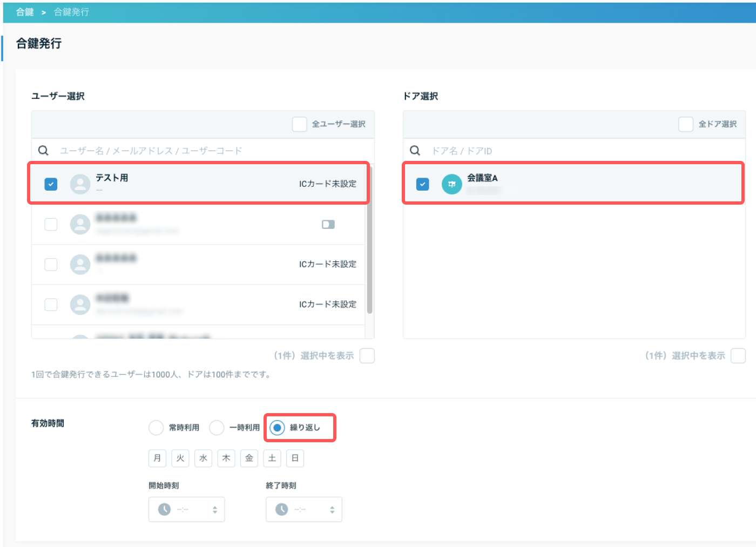Select the 一時利用 radio option
Screen dimensions: 756x547
pyautogui.click(x=217, y=428)
